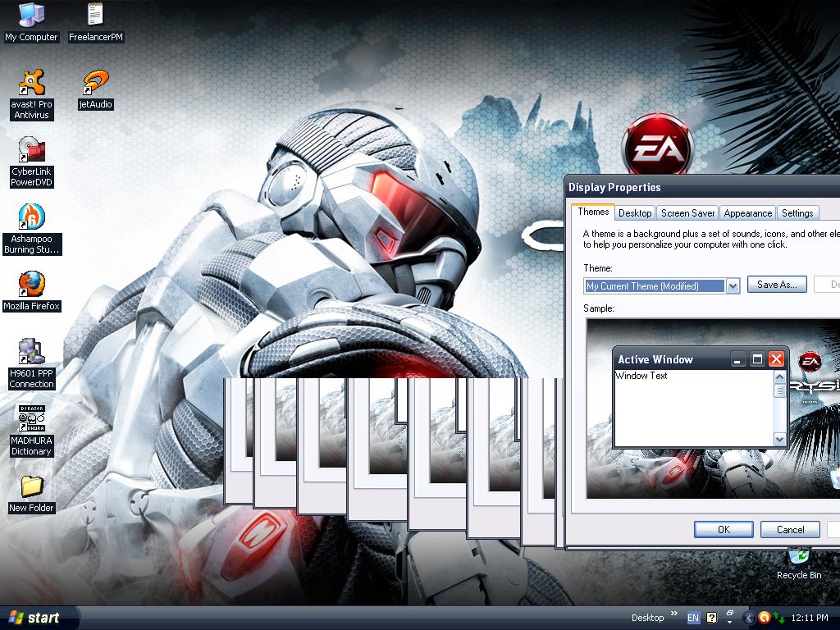Select the Mozilla Firefox shortcut
840x630 pixels.
(x=31, y=285)
